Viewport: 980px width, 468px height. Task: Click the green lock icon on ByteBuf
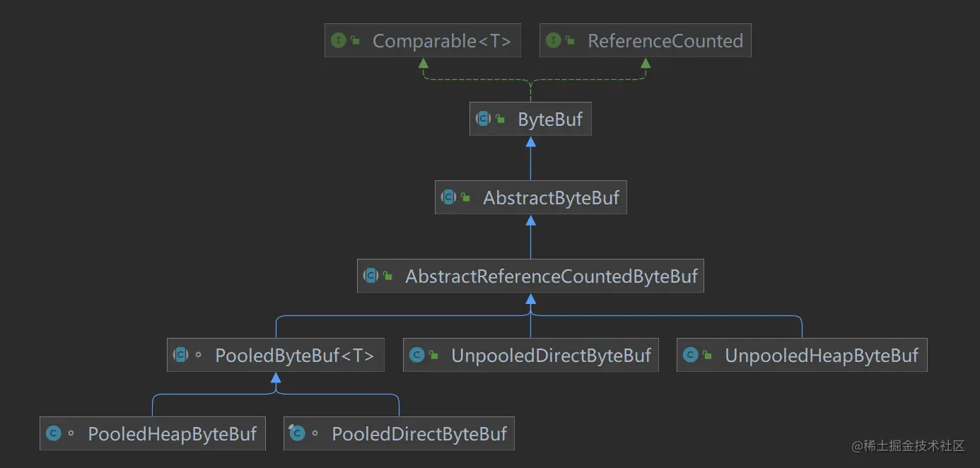[501, 120]
